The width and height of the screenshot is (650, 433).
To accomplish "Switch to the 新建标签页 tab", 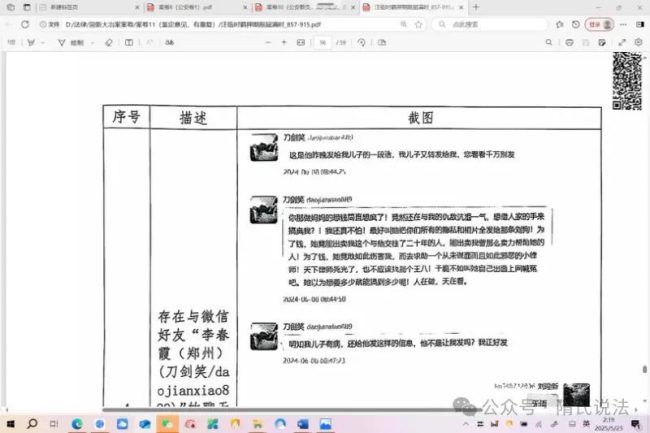I will click(x=45, y=6).
